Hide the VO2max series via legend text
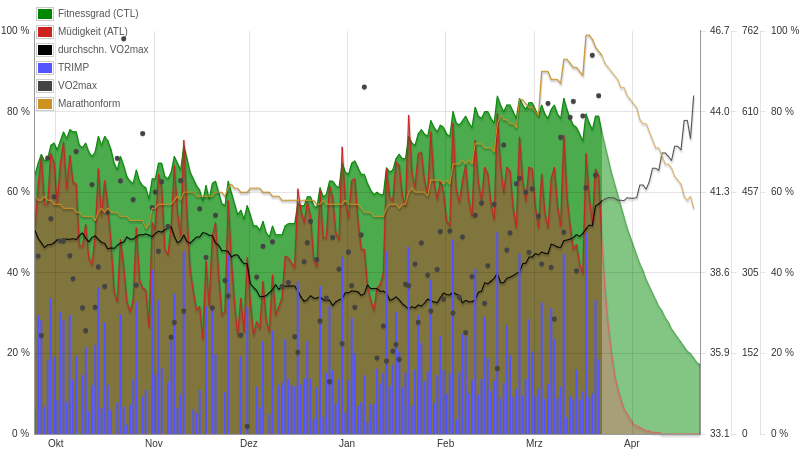The width and height of the screenshot is (800, 450). tap(77, 86)
